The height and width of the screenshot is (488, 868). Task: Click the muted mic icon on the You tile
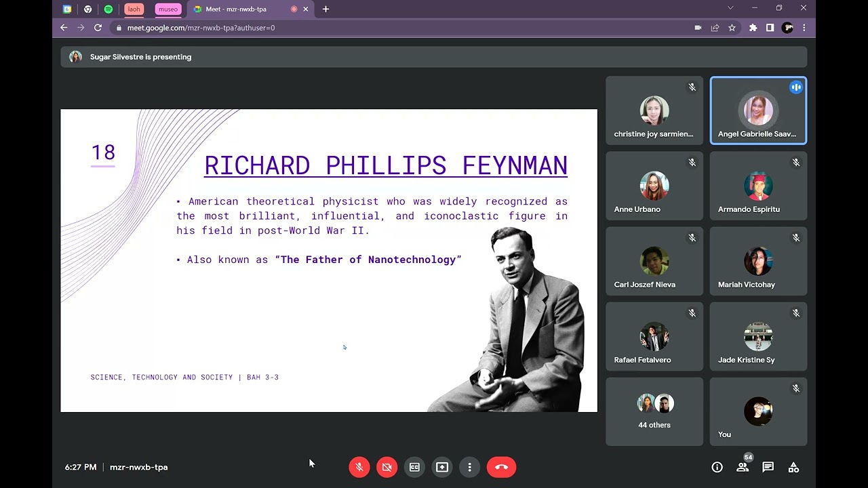click(796, 388)
